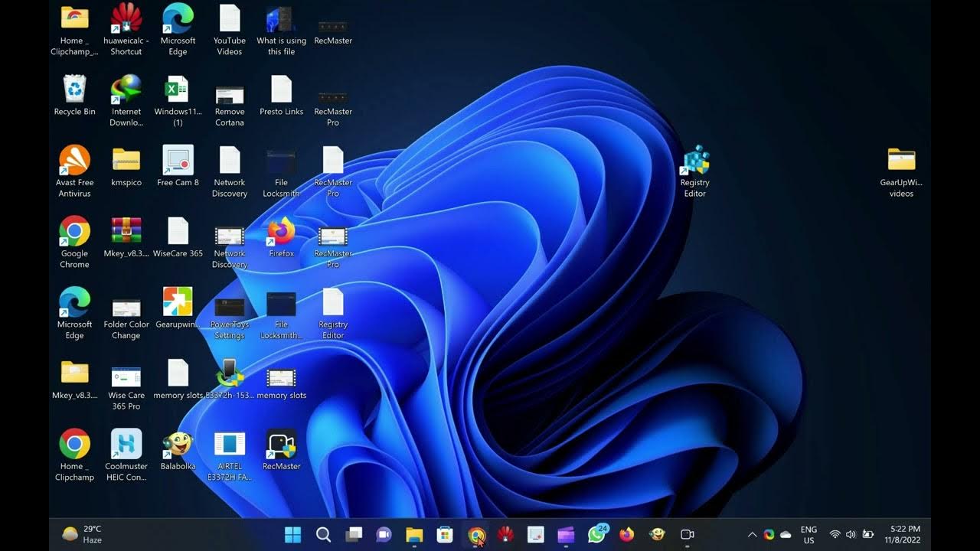980x551 pixels.
Task: Open the kmspico folder
Action: click(x=126, y=166)
